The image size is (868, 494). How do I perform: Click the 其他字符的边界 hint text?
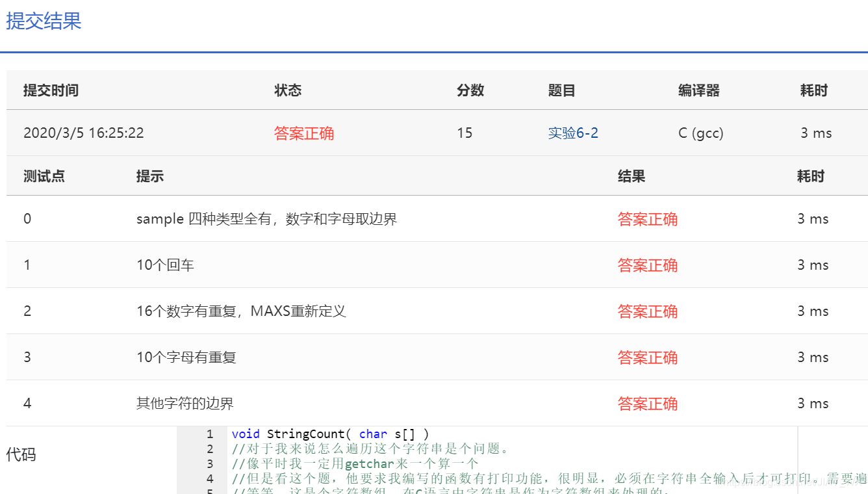click(183, 403)
